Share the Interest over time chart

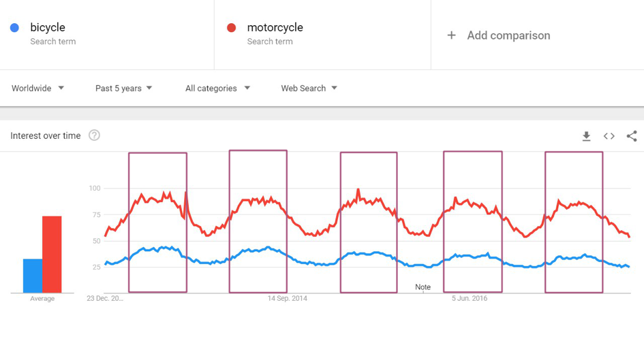coord(632,136)
